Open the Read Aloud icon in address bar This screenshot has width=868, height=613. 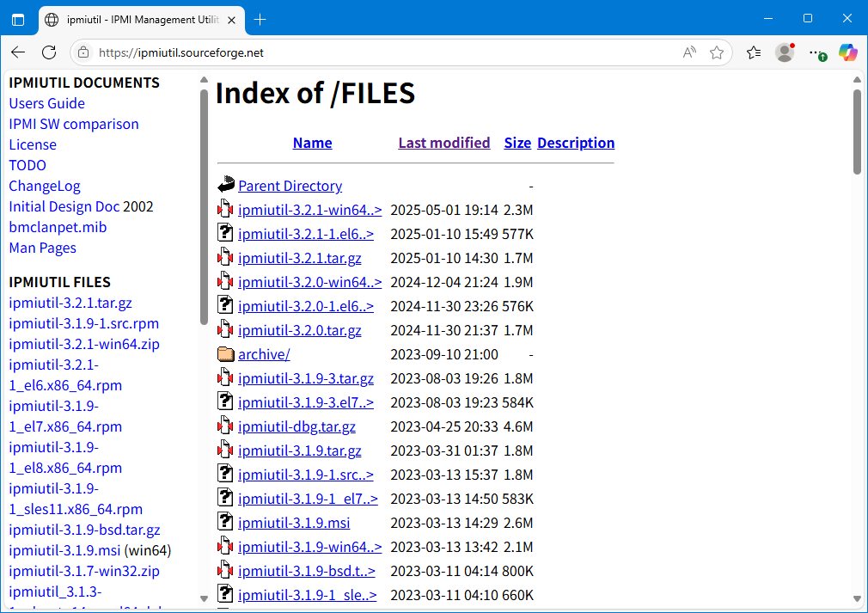(689, 52)
